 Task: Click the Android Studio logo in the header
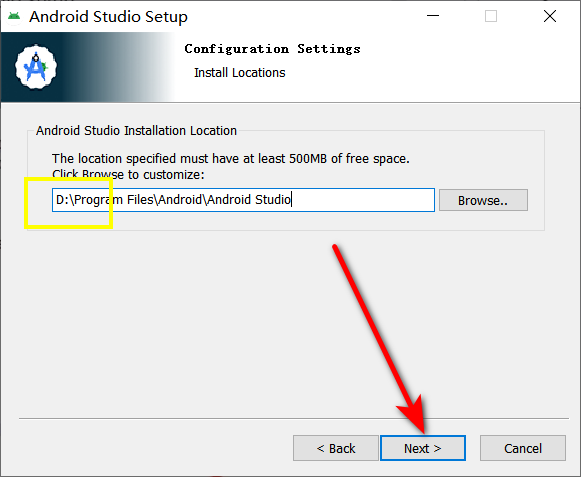tap(36, 67)
